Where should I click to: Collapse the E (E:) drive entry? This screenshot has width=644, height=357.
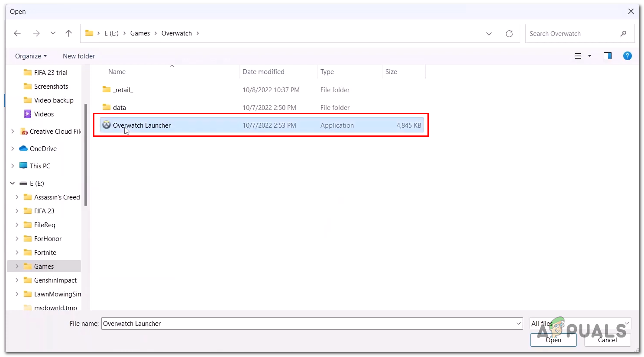pyautogui.click(x=13, y=183)
